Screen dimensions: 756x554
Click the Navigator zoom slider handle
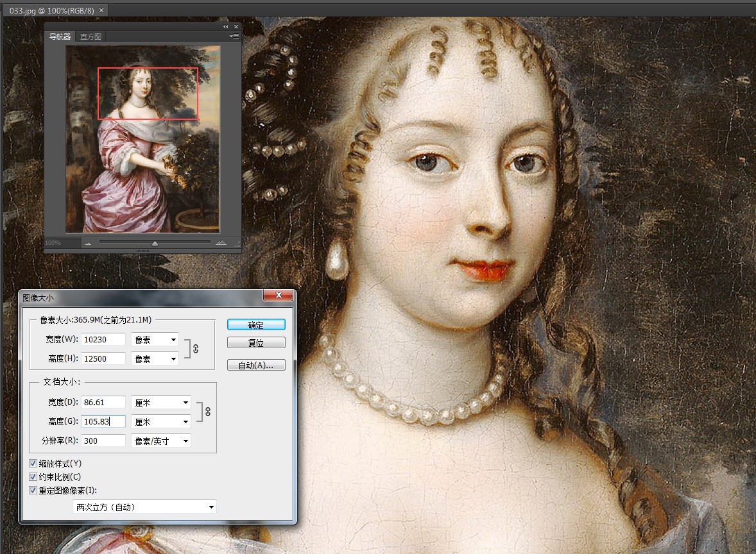pyautogui.click(x=155, y=243)
